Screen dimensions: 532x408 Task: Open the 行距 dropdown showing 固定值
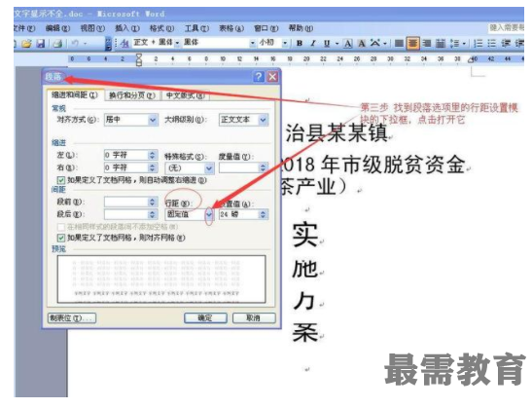[x=190, y=214]
